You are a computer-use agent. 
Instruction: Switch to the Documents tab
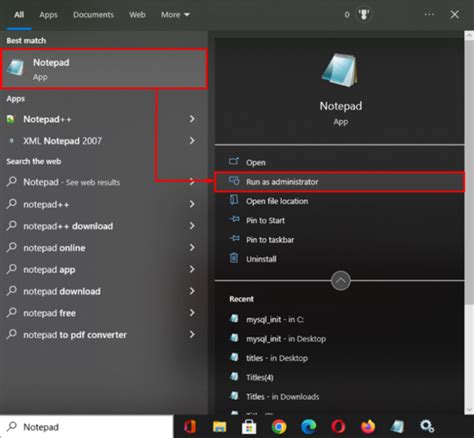click(x=93, y=15)
